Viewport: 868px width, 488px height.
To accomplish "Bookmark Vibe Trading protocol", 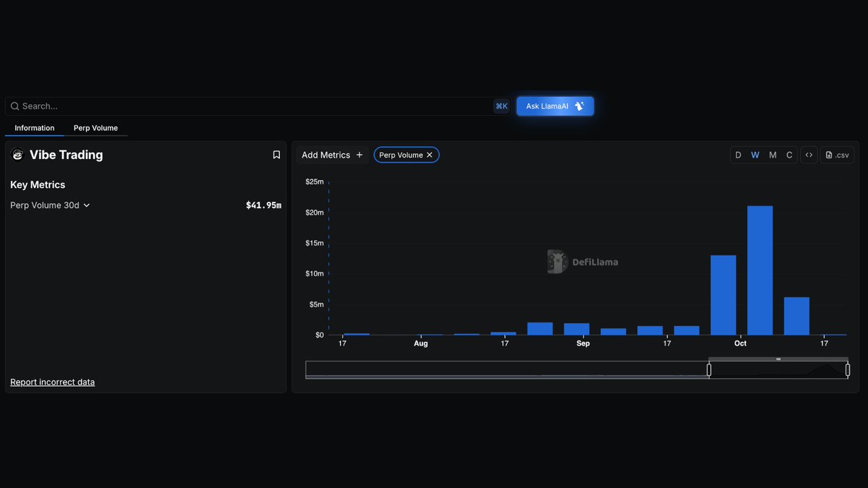I will pyautogui.click(x=276, y=154).
